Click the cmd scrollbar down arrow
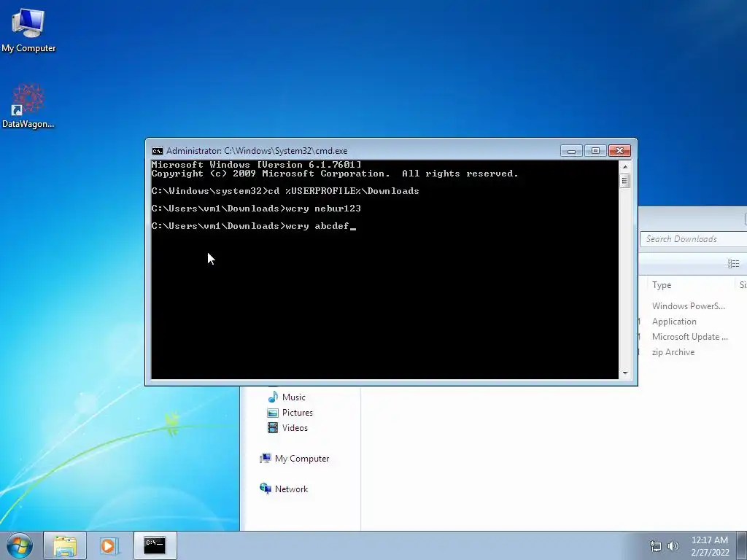747x560 pixels. point(625,373)
